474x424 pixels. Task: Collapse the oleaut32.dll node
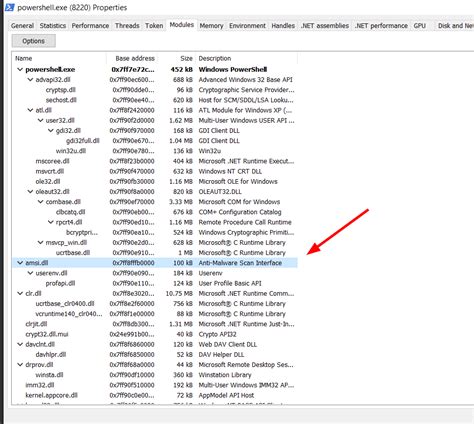tap(30, 192)
